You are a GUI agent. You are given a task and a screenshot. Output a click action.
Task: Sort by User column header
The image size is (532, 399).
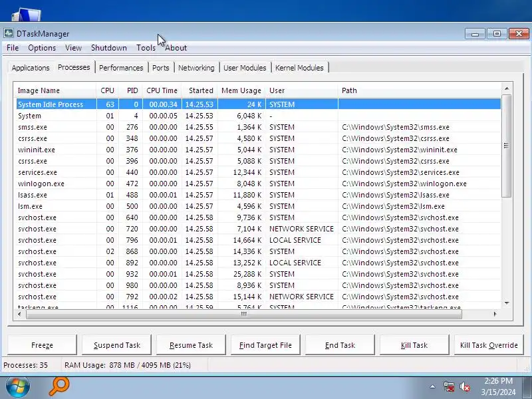pos(302,90)
